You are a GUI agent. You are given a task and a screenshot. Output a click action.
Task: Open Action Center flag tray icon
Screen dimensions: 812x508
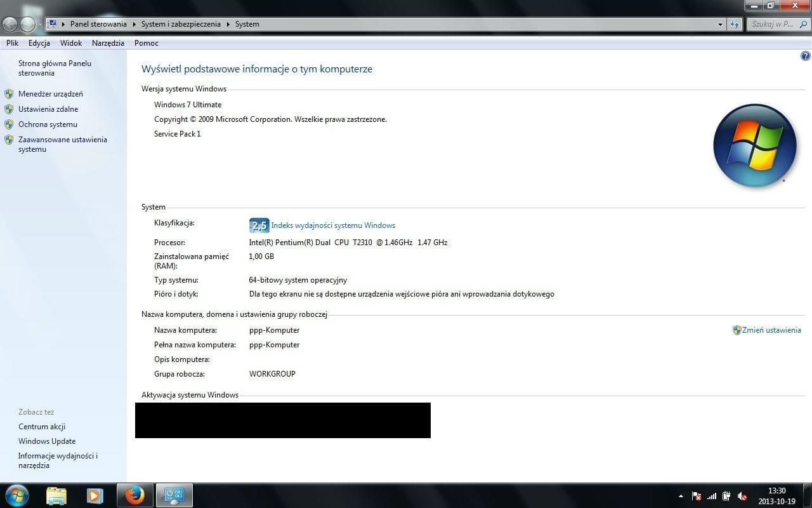tap(696, 496)
